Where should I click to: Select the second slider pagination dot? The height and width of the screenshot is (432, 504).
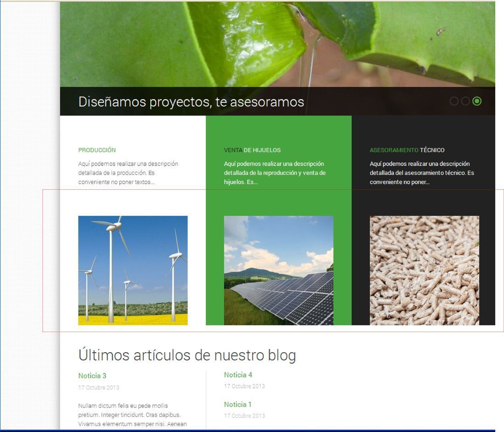tap(466, 101)
